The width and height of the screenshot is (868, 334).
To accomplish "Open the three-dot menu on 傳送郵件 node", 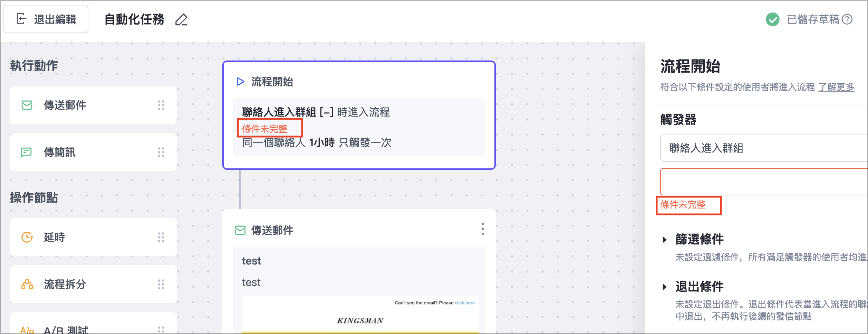I will tap(482, 229).
